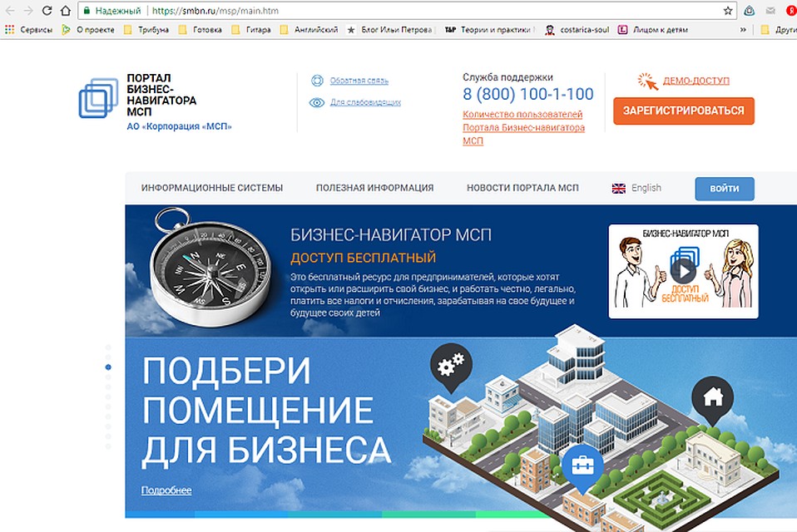Play the Бизнес-навигатор МСП video
Screen dimensions: 797x532
click(684, 271)
